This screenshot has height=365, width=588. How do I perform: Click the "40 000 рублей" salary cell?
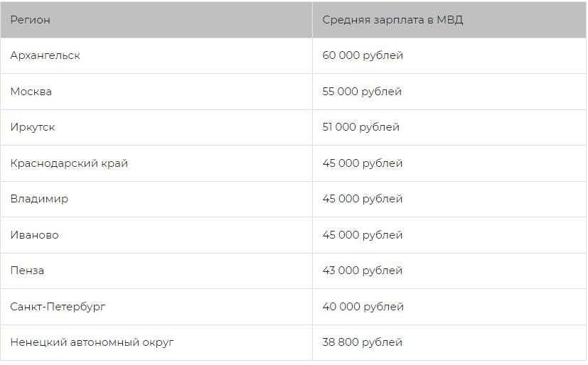tap(363, 307)
